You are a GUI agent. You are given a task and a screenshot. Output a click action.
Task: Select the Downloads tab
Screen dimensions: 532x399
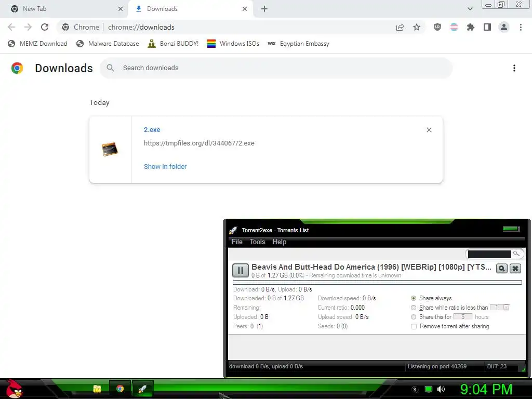tap(190, 9)
